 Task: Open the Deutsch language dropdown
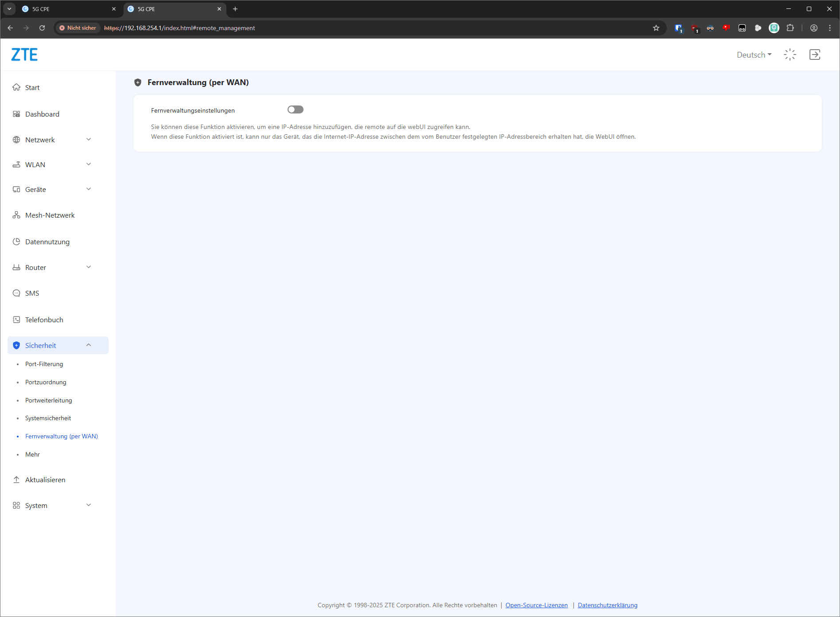[754, 55]
